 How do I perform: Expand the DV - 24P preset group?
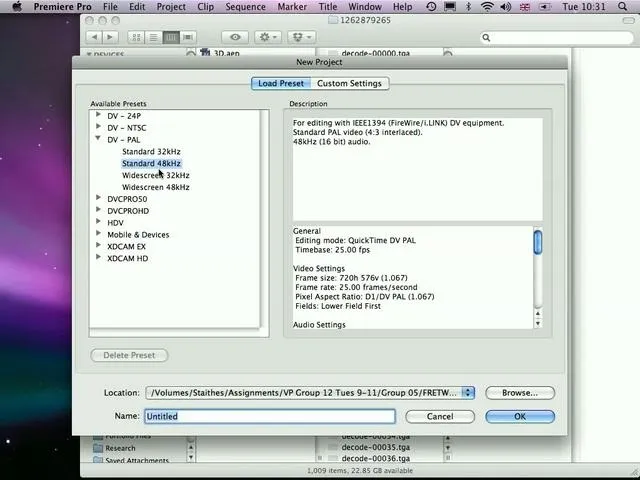click(98, 115)
